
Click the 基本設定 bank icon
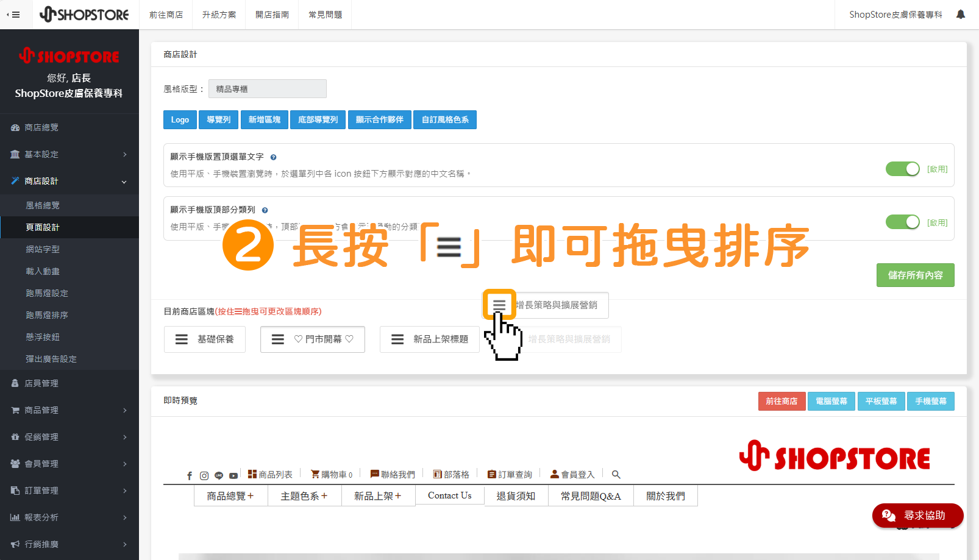pos(15,155)
